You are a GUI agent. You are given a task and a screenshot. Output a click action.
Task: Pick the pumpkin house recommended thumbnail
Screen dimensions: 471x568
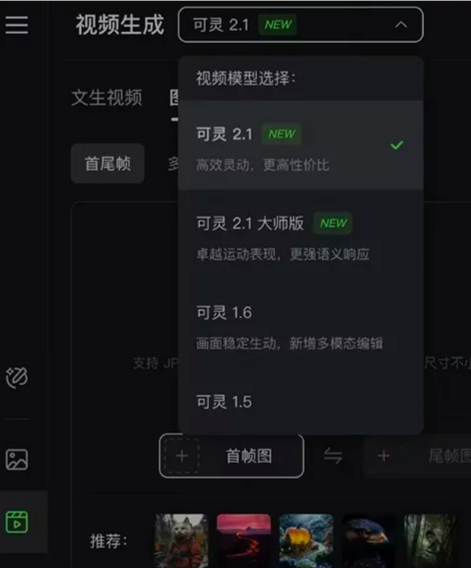click(306, 540)
